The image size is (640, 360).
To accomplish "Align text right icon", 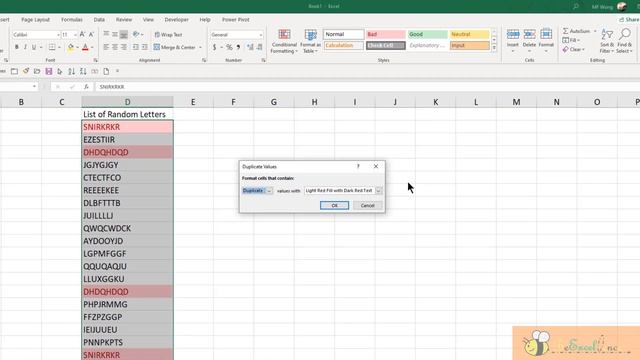I will tap(124, 47).
